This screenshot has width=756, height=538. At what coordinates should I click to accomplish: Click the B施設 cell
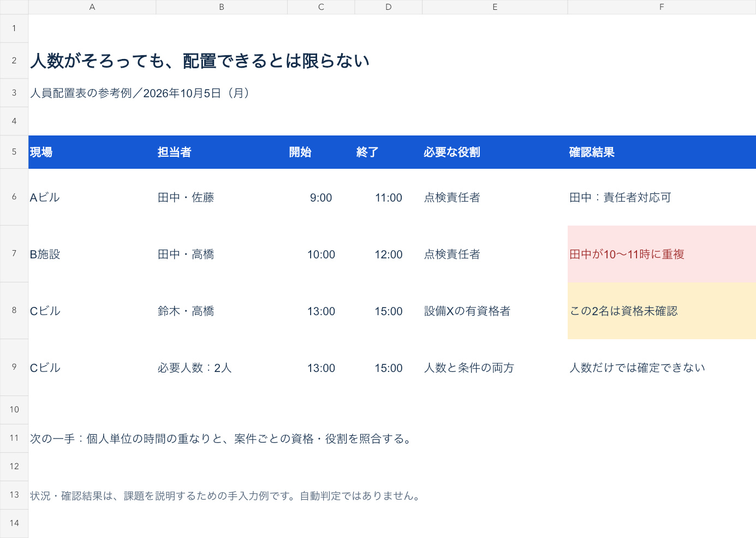click(92, 254)
